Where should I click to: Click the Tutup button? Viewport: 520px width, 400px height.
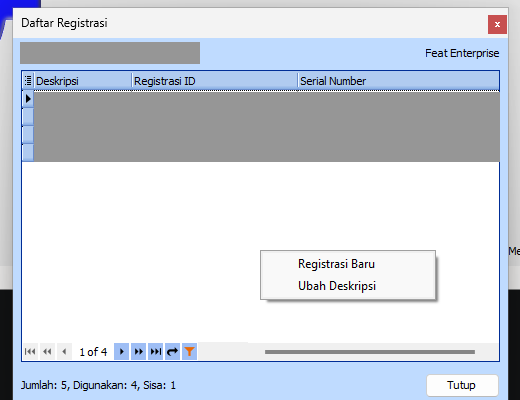[462, 385]
